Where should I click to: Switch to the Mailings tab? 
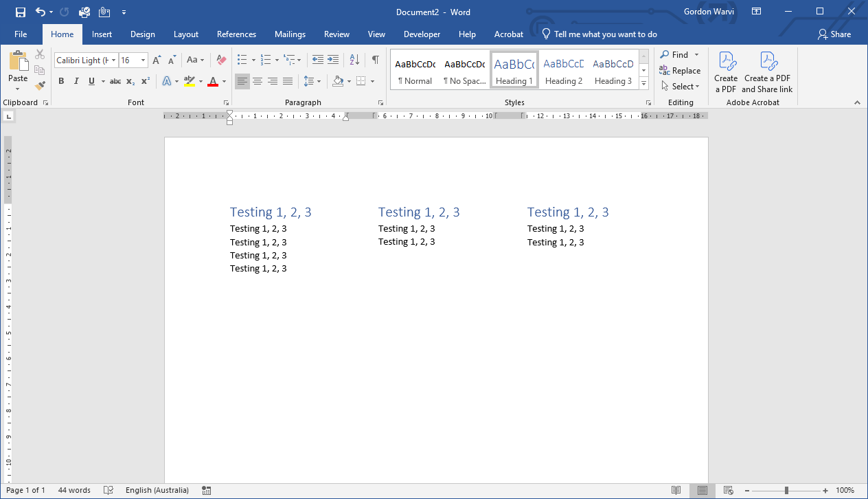click(290, 34)
